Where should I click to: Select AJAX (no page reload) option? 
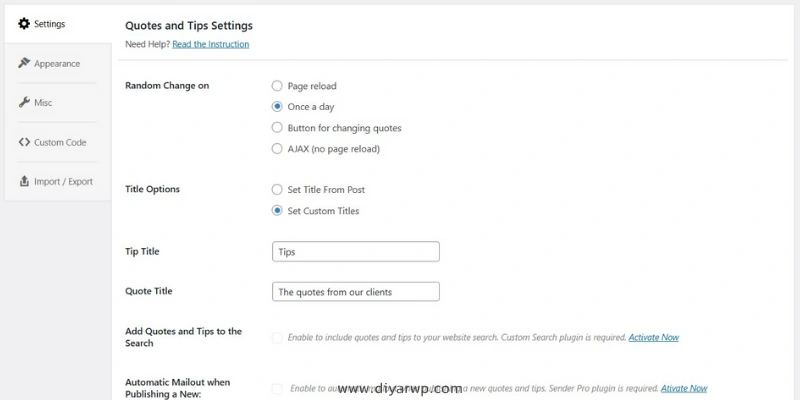277,149
